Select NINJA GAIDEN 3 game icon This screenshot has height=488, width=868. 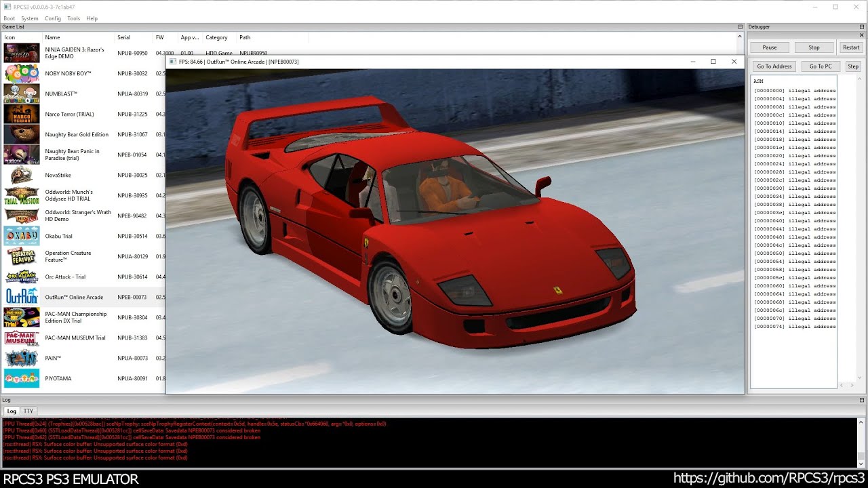tap(22, 53)
